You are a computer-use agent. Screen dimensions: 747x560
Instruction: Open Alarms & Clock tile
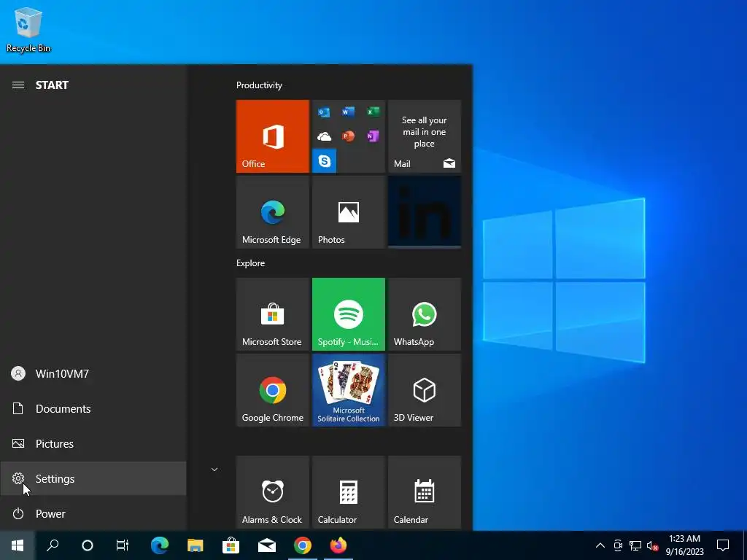click(x=273, y=492)
